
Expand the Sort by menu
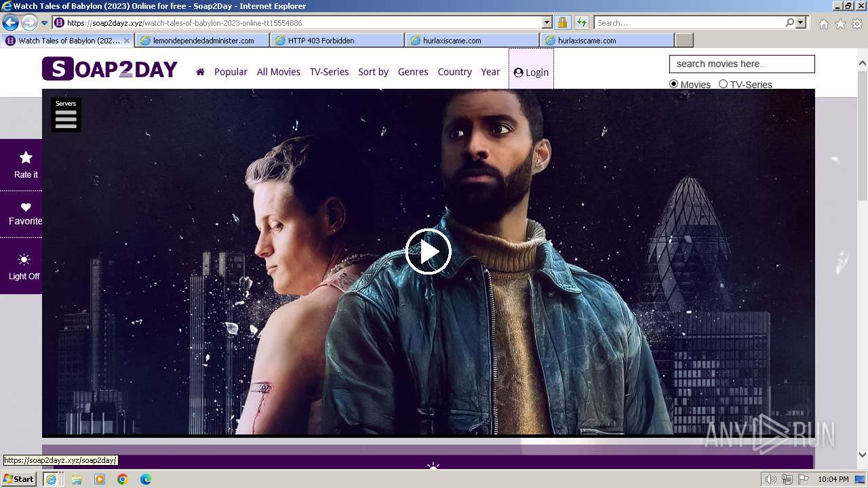tap(373, 72)
